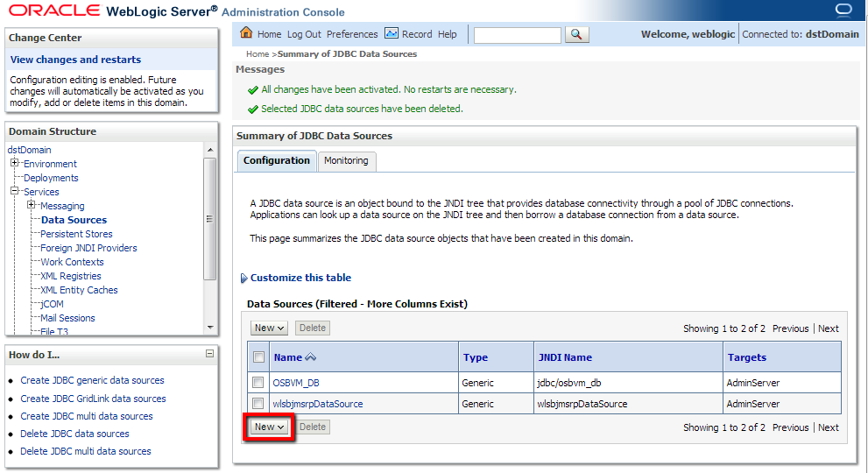Select the Configuration tab
The image size is (868, 473).
[x=277, y=160]
